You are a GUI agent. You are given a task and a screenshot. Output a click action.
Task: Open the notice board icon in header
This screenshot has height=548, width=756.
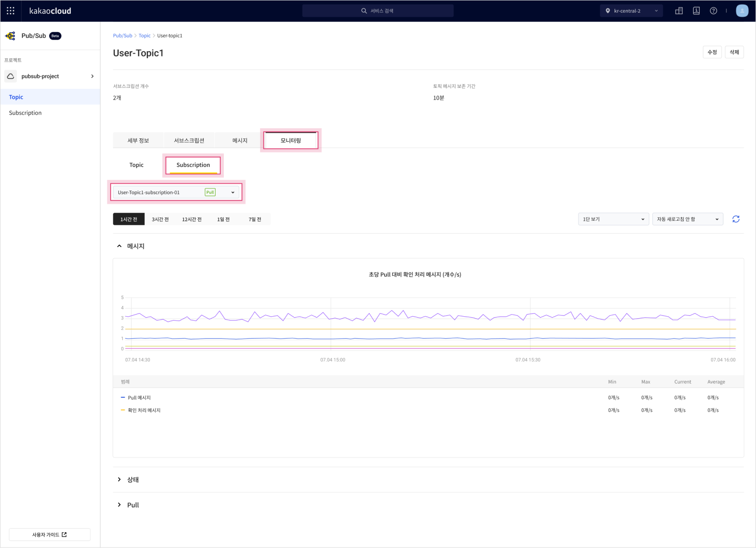[x=696, y=11]
